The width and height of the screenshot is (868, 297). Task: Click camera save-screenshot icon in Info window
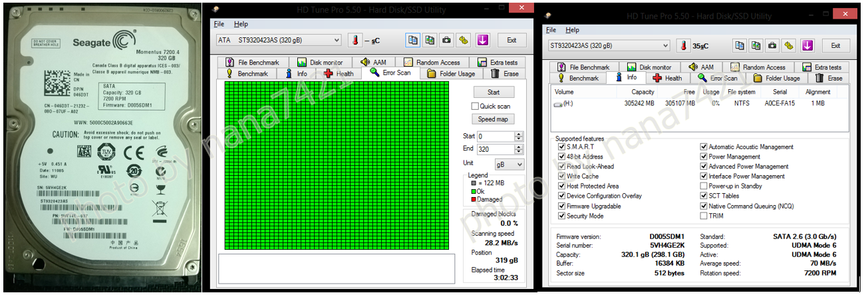tap(773, 45)
